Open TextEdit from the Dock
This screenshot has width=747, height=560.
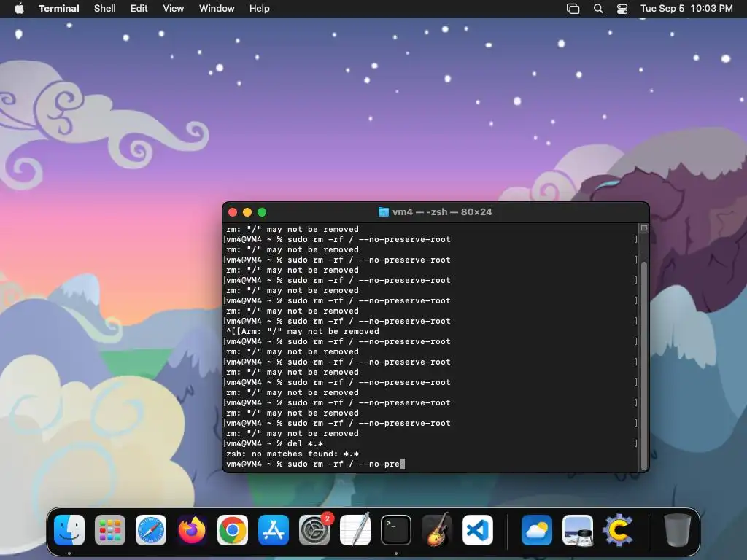tap(355, 530)
